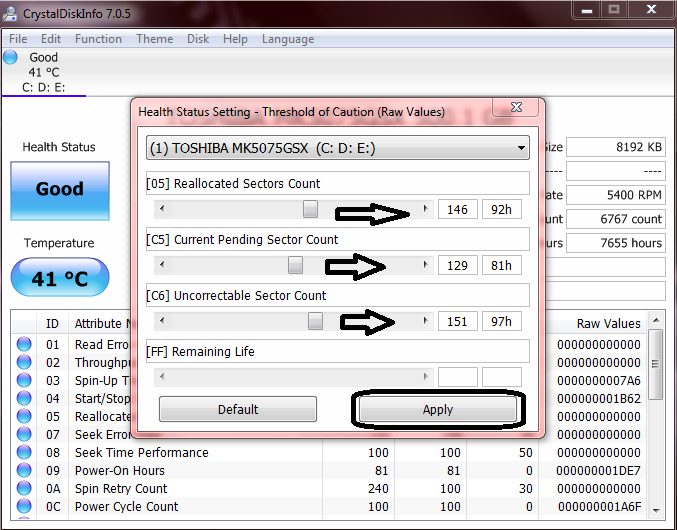Click the 6767 count power on field

click(616, 219)
